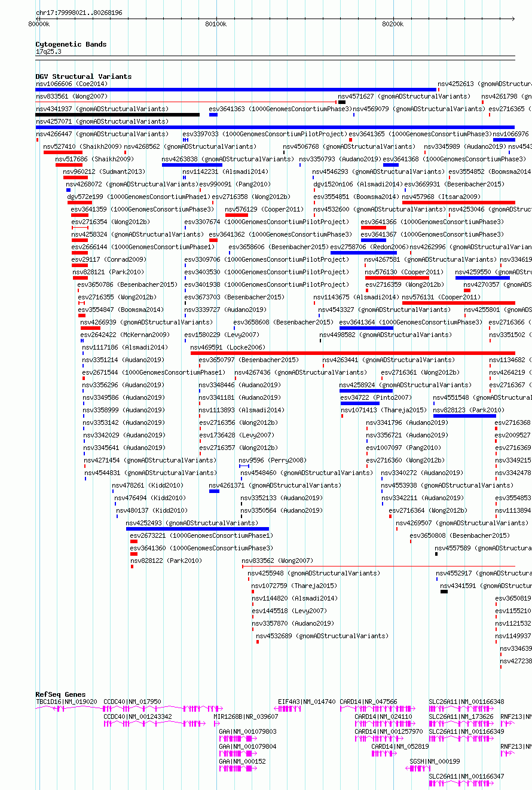Click gene MIR1268B|NR_039607
The height and width of the screenshot is (790, 532).
(x=246, y=716)
